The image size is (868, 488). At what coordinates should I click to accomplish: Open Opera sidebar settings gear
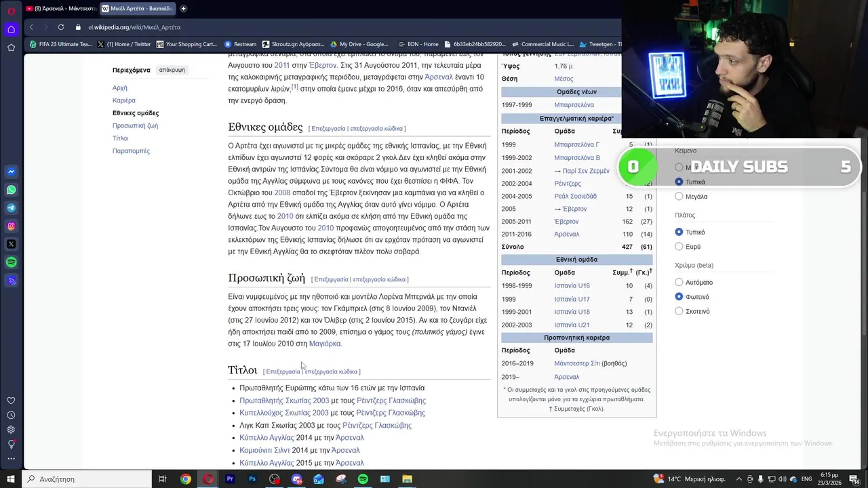(x=11, y=430)
